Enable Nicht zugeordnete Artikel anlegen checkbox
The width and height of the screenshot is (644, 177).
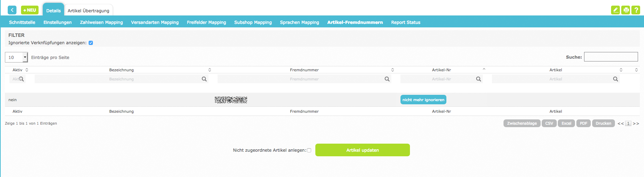309,150
